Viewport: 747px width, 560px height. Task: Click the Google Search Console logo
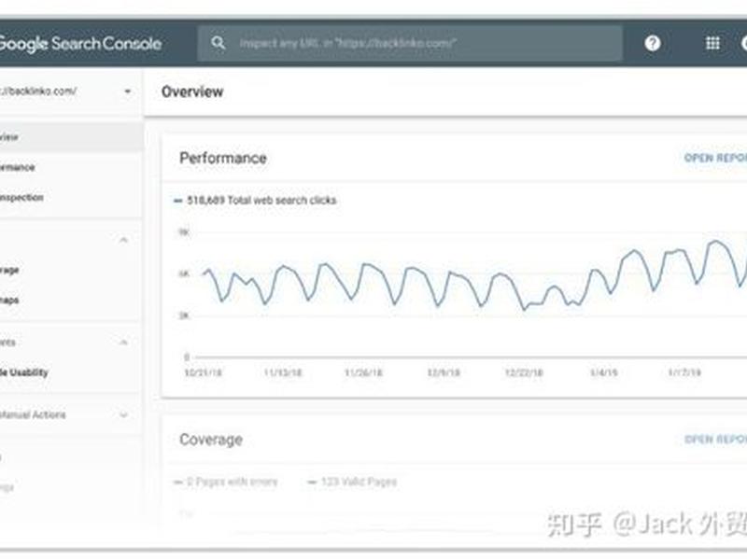coord(80,44)
